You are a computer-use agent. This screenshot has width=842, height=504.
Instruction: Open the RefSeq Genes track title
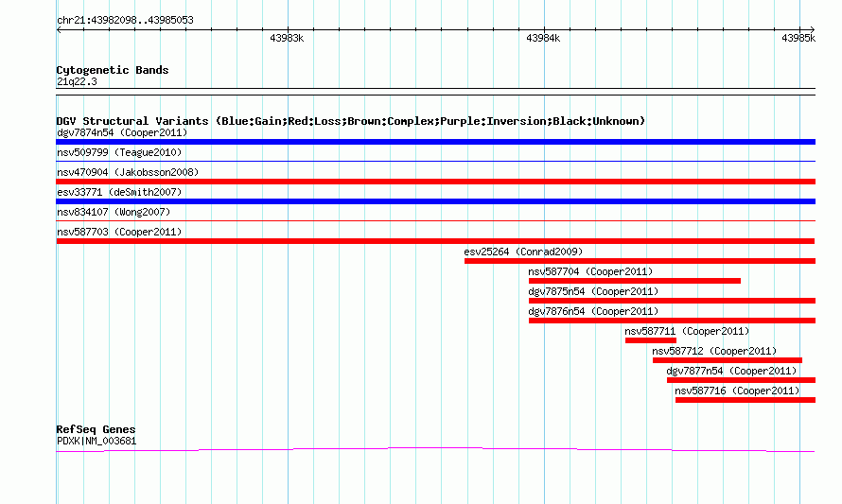96,429
